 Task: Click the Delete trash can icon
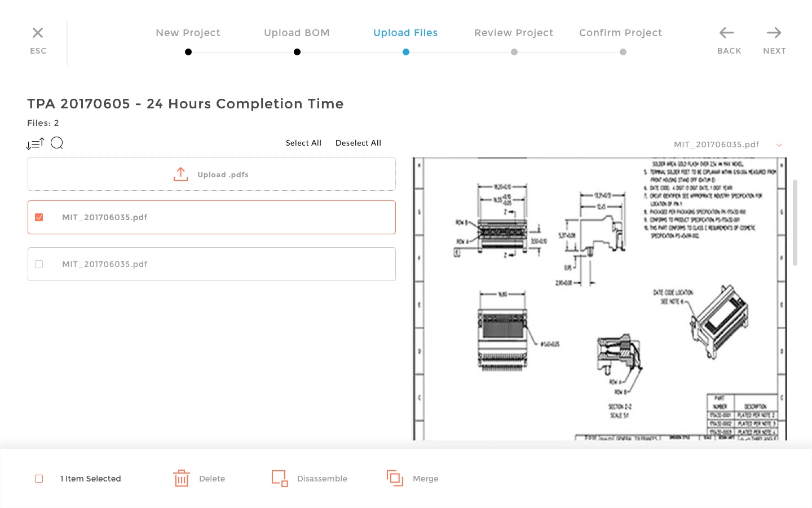click(182, 478)
